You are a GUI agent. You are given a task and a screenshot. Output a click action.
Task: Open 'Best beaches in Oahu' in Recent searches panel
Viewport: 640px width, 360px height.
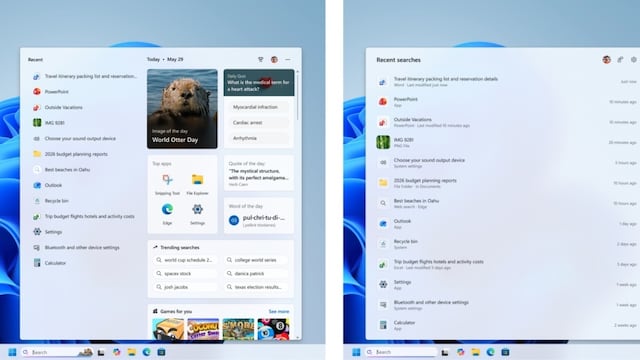pyautogui.click(x=505, y=203)
